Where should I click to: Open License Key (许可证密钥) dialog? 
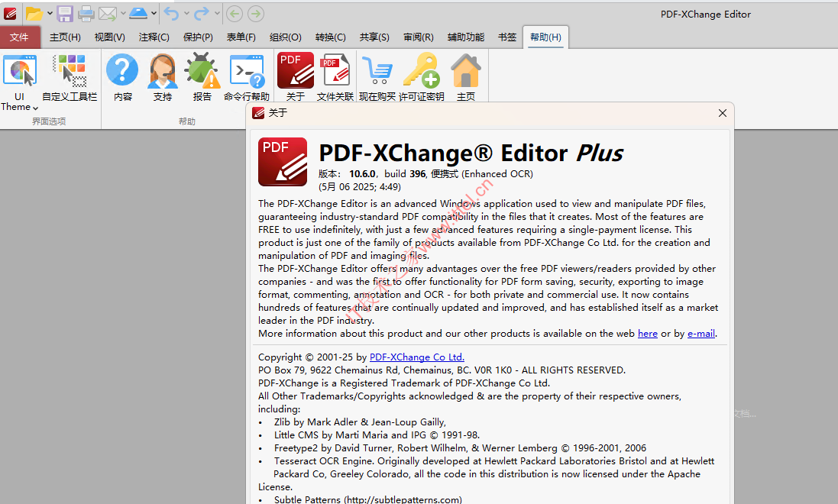tap(422, 77)
